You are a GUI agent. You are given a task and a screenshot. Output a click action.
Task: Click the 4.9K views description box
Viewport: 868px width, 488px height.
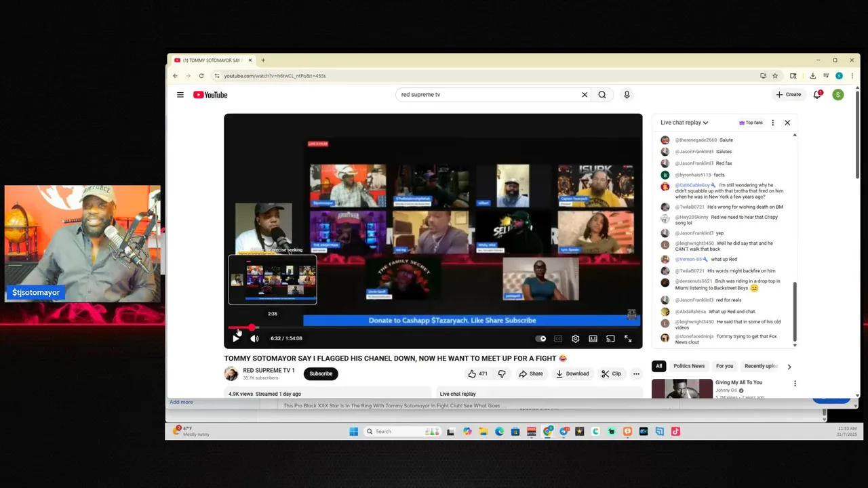pyautogui.click(x=328, y=393)
